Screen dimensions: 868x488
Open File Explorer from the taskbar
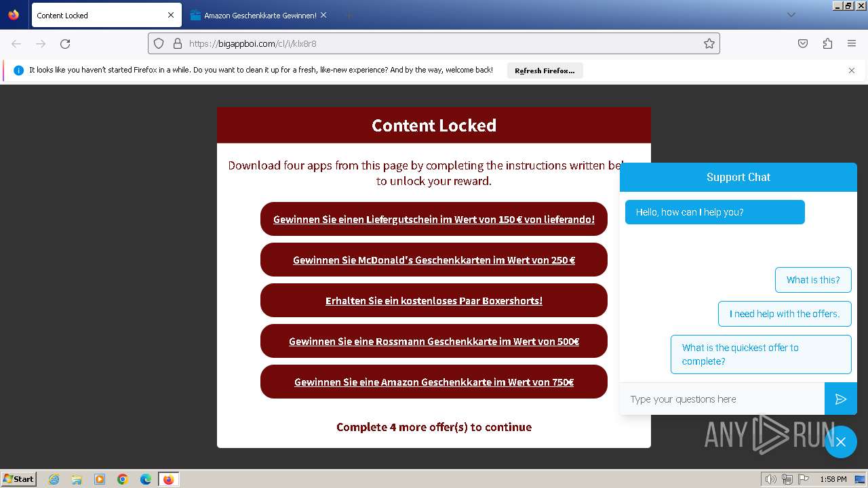click(77, 479)
